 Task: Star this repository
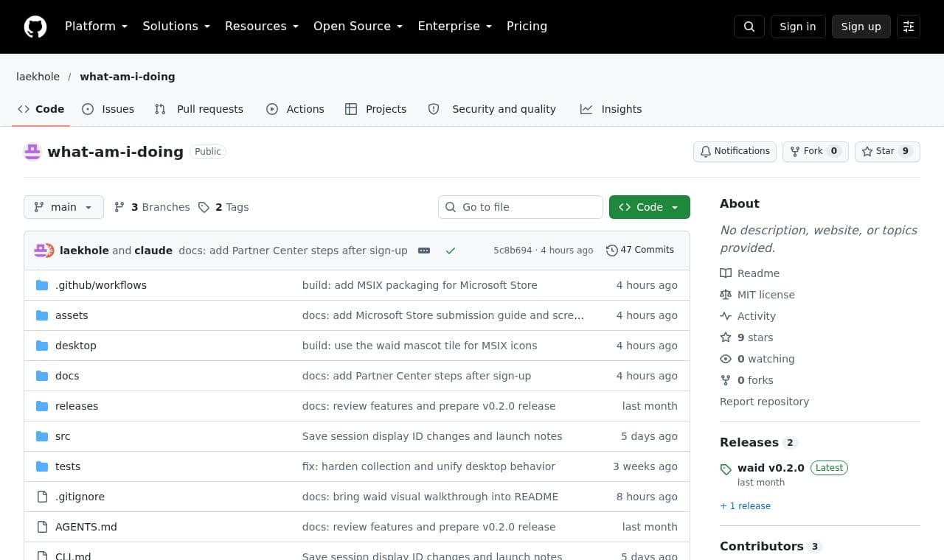[887, 151]
